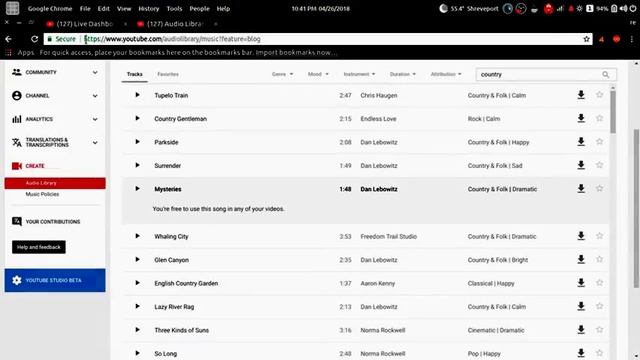Open the Music Policies page

point(42,194)
